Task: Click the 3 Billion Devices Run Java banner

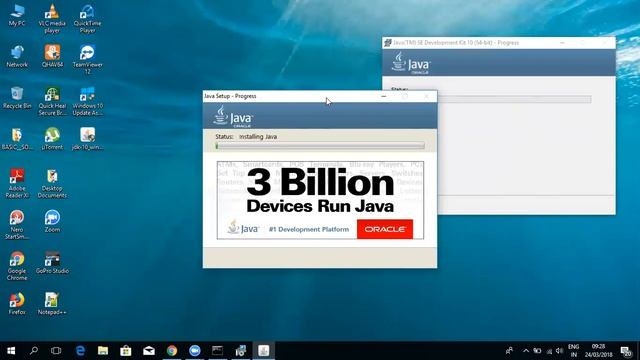Action: click(x=320, y=200)
